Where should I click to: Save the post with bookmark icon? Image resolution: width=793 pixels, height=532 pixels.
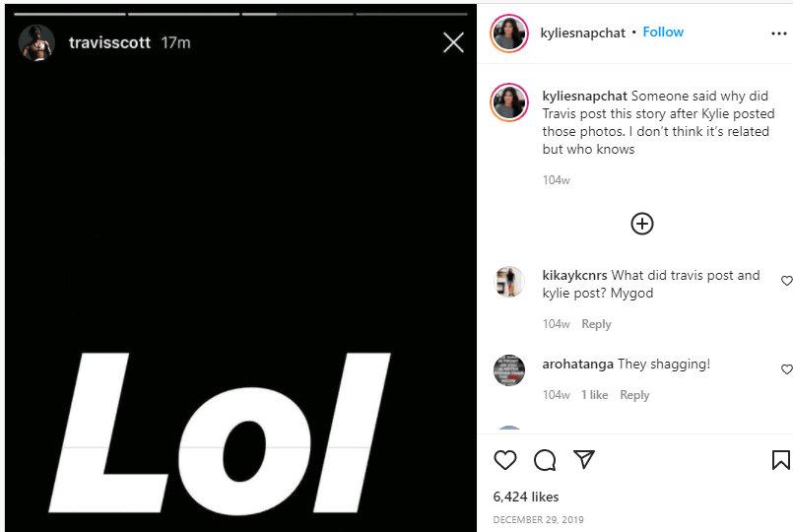pos(780,460)
